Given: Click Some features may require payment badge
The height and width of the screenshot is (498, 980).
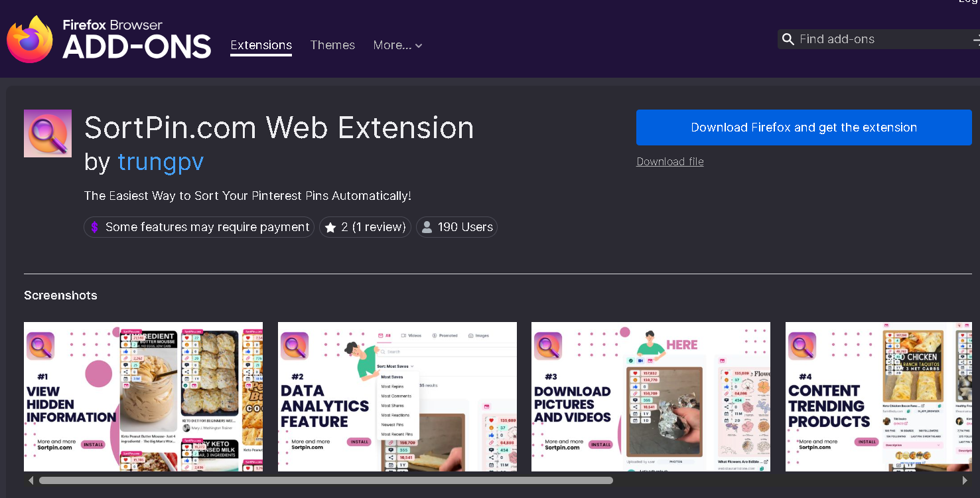Looking at the screenshot, I should (x=199, y=227).
